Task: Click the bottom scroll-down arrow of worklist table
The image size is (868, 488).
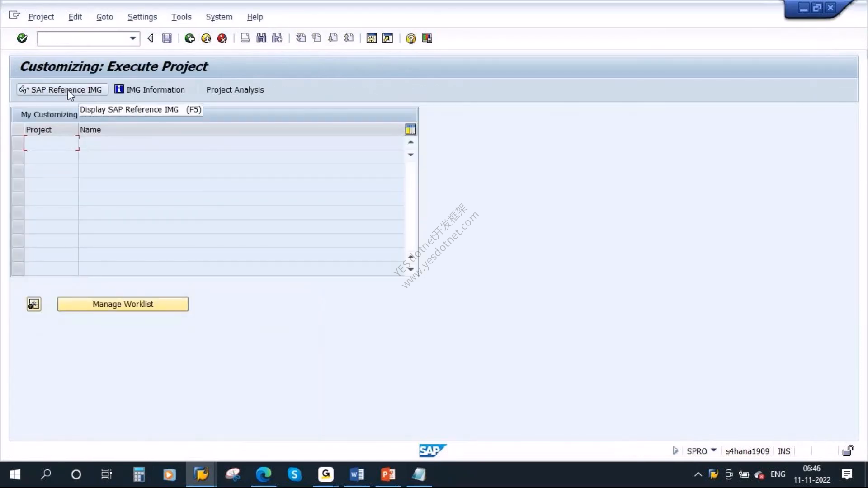Action: [x=410, y=269]
